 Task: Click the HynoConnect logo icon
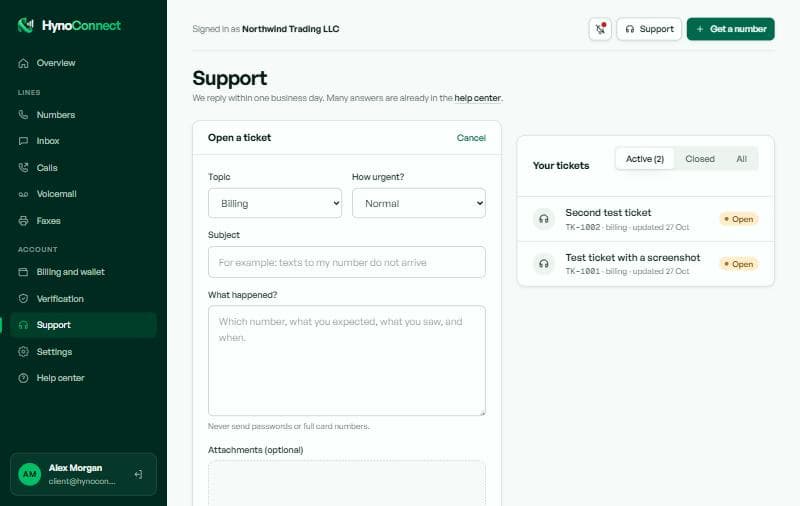(x=26, y=25)
